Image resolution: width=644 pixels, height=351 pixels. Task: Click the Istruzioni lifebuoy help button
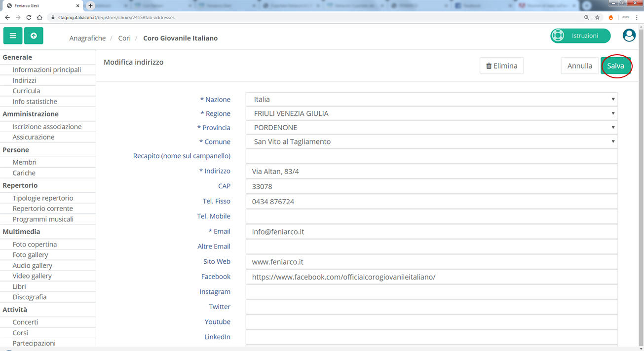(x=580, y=36)
